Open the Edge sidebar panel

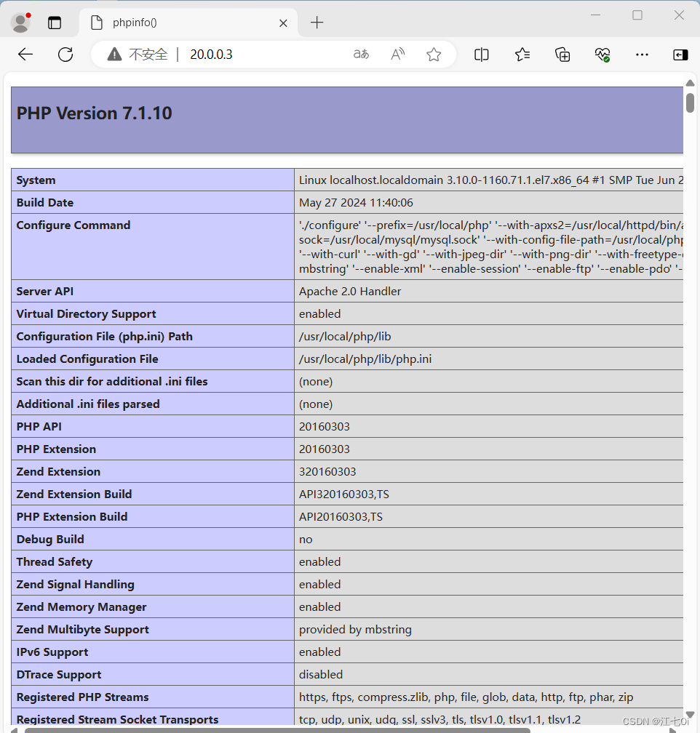680,55
